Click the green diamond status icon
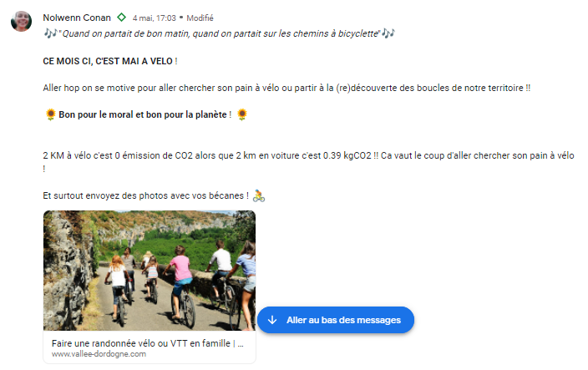Screen dimensions: 588x370 click(121, 18)
